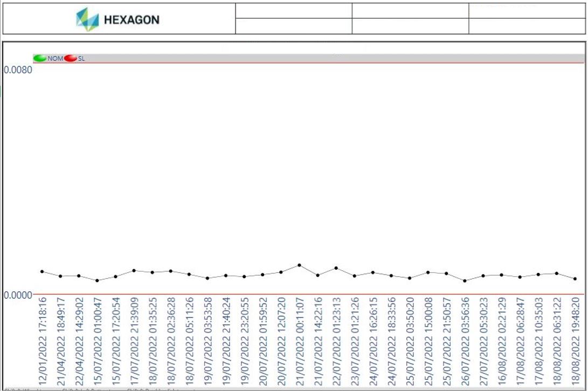The height and width of the screenshot is (391, 588).
Task: Click the red SL legend indicator
Action: pyautogui.click(x=71, y=58)
